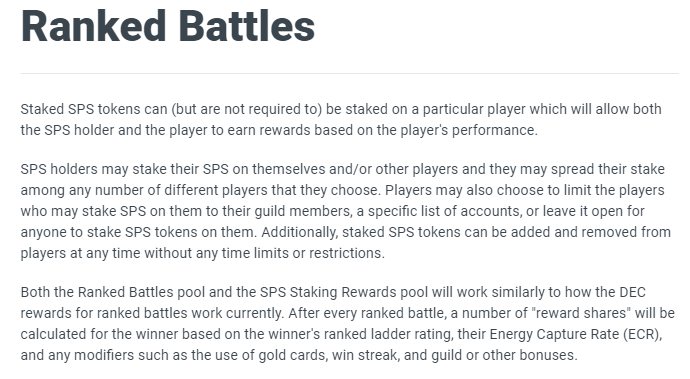Click the paragraph starting with Both the Ranked

(x=348, y=324)
